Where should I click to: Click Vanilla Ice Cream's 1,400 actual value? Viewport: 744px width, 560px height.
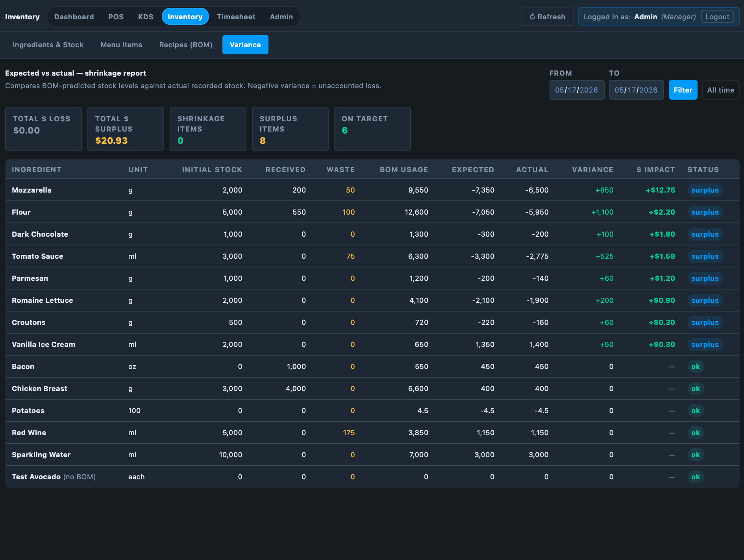click(x=539, y=344)
